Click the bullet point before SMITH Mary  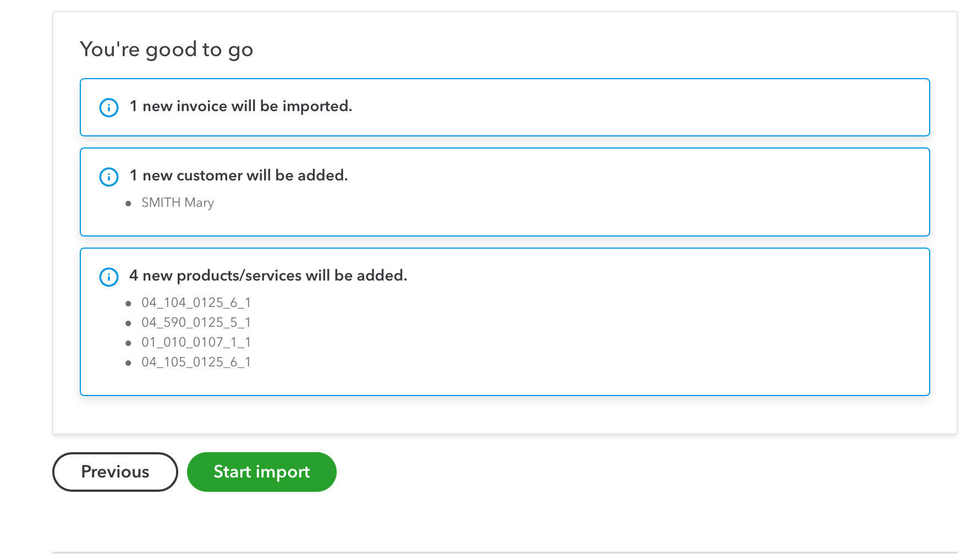[x=128, y=204]
